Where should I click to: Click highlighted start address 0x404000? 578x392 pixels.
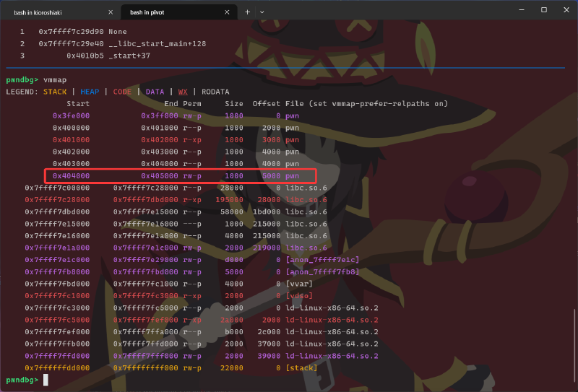click(71, 175)
